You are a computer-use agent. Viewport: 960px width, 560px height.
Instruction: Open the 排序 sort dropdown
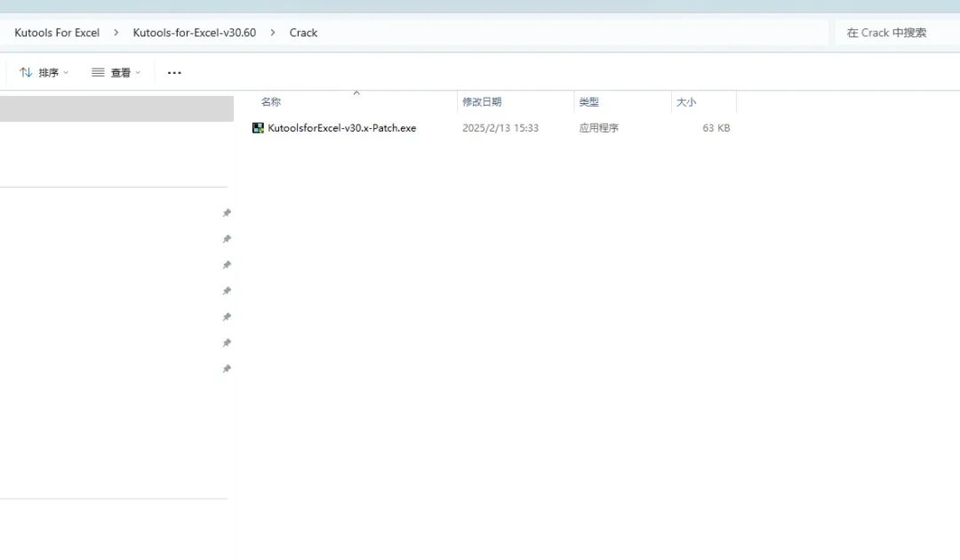44,73
